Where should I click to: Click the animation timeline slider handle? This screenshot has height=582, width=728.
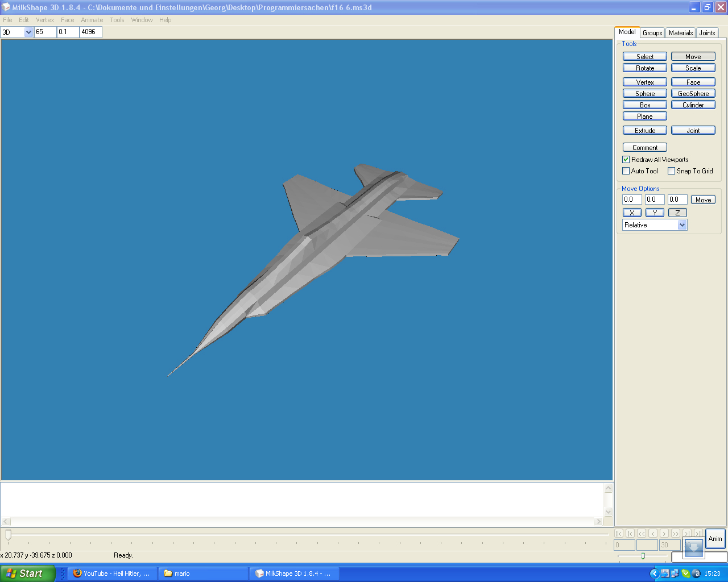click(x=8, y=535)
